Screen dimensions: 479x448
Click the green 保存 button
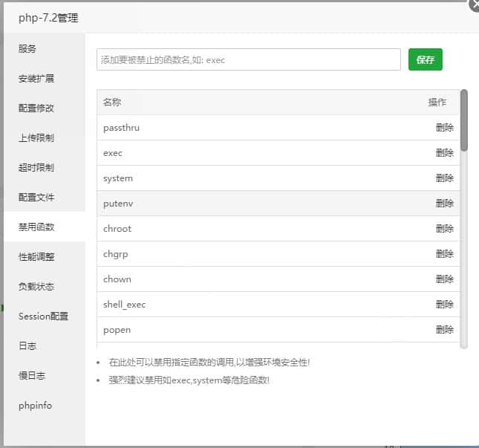coord(425,59)
